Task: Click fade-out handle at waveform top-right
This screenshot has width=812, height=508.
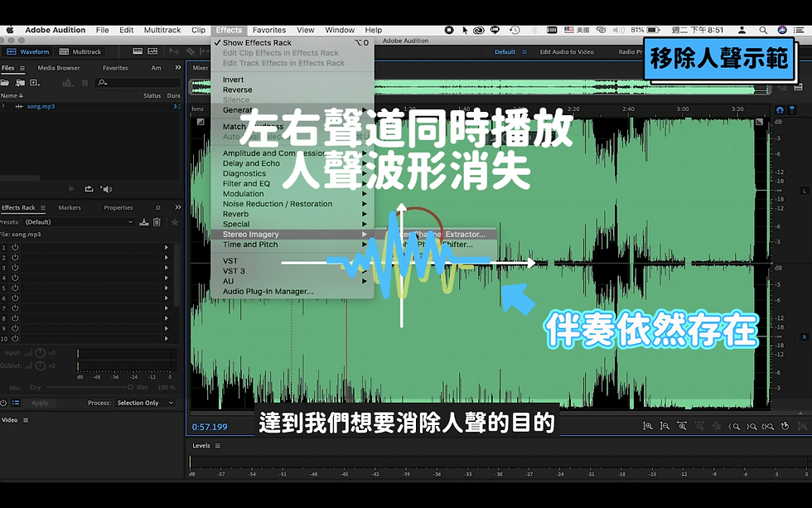Action: click(x=759, y=122)
